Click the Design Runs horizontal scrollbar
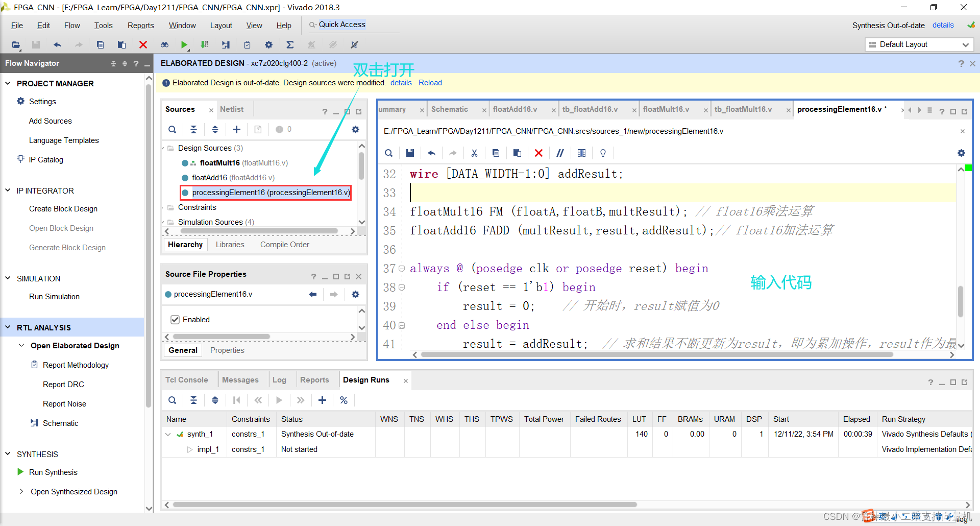 pos(405,505)
